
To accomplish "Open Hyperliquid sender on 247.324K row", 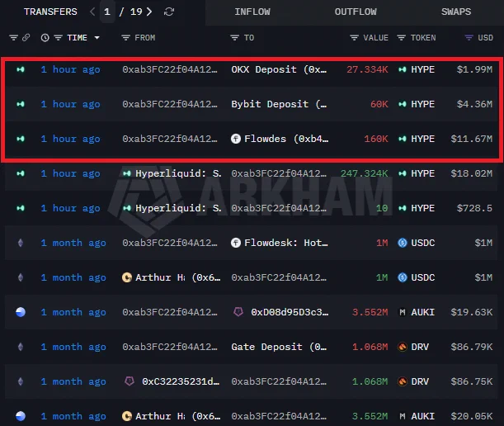I will [x=178, y=173].
